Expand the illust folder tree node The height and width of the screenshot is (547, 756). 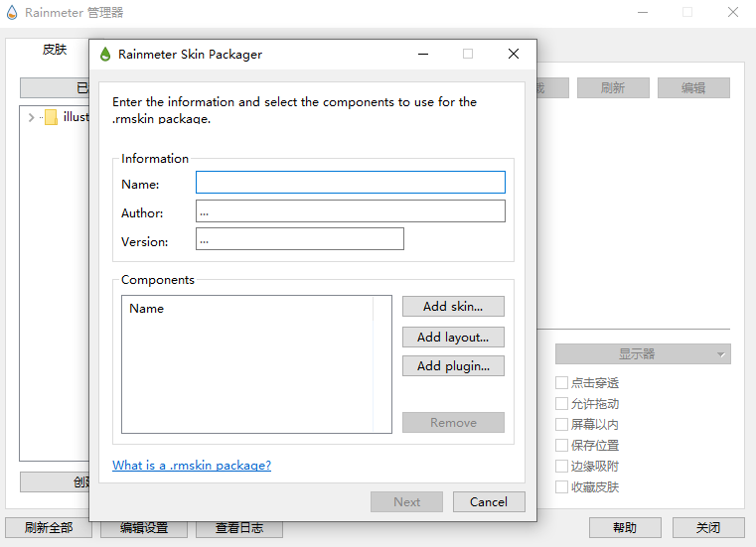[x=32, y=117]
